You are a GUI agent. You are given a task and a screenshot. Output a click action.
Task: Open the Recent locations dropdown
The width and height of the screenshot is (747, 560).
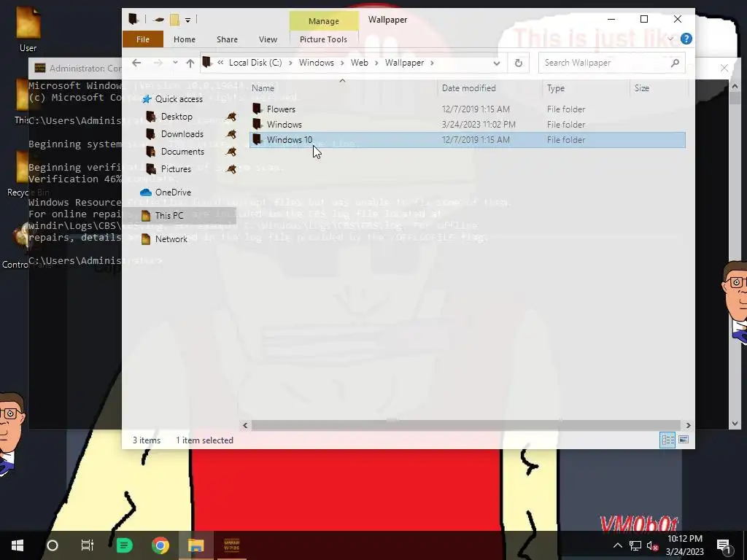pos(175,63)
